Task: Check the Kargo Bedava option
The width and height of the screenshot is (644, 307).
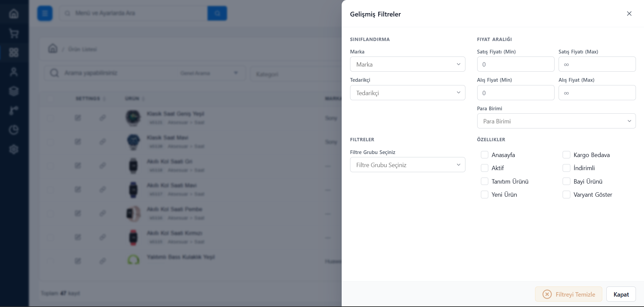Action: 566,155
